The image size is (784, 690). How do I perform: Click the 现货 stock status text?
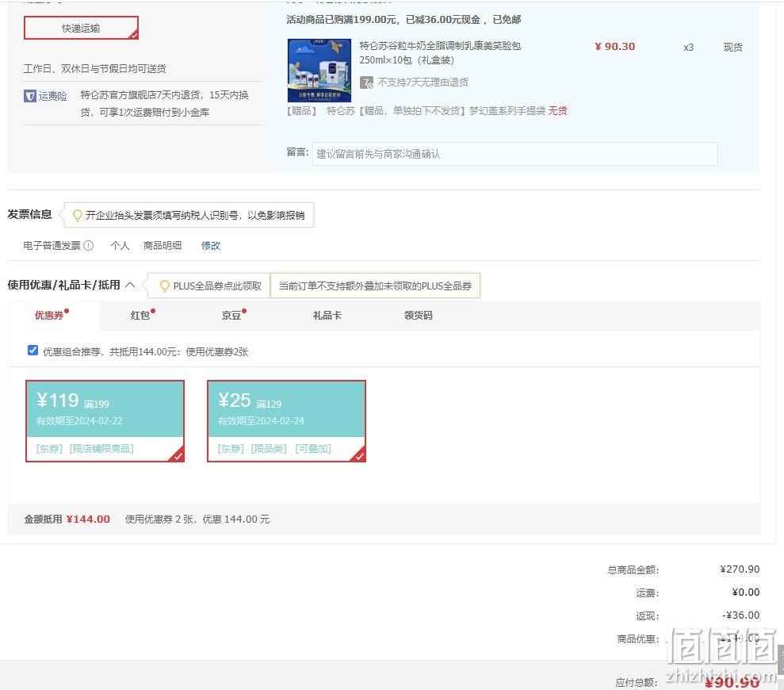point(733,47)
